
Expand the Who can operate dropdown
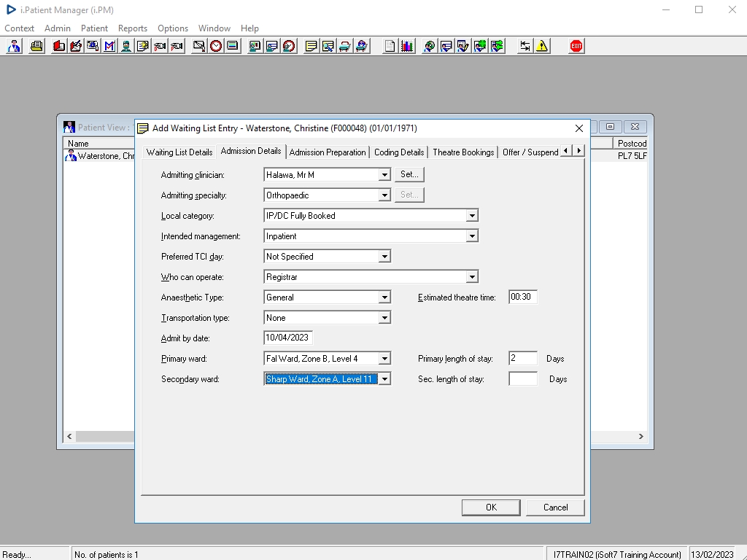pyautogui.click(x=472, y=277)
